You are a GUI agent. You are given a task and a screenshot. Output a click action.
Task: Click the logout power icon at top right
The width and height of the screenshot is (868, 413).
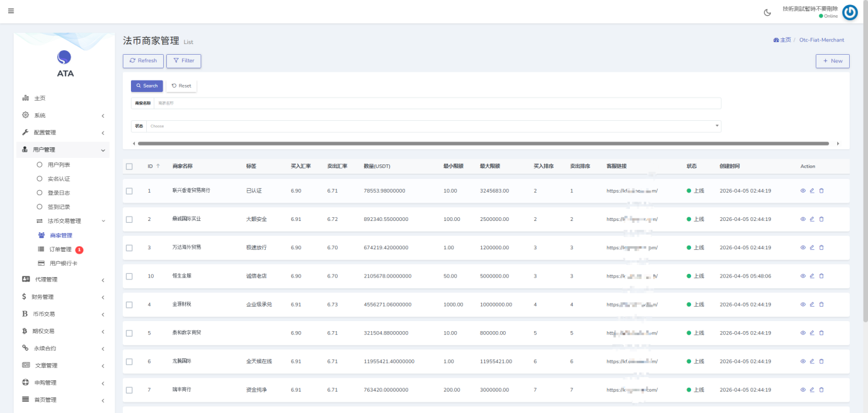click(849, 12)
